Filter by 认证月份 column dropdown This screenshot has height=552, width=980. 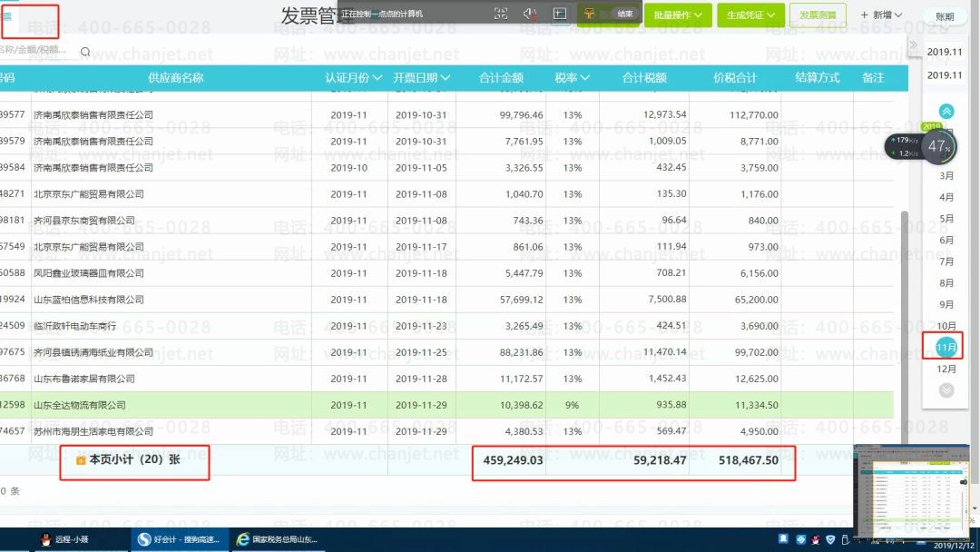click(x=353, y=77)
